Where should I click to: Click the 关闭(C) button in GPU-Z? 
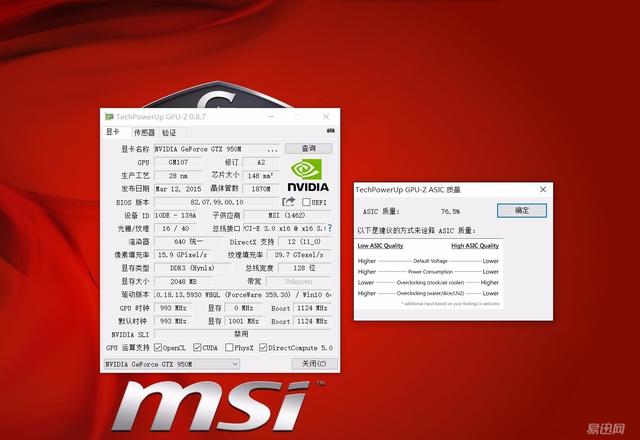click(314, 364)
